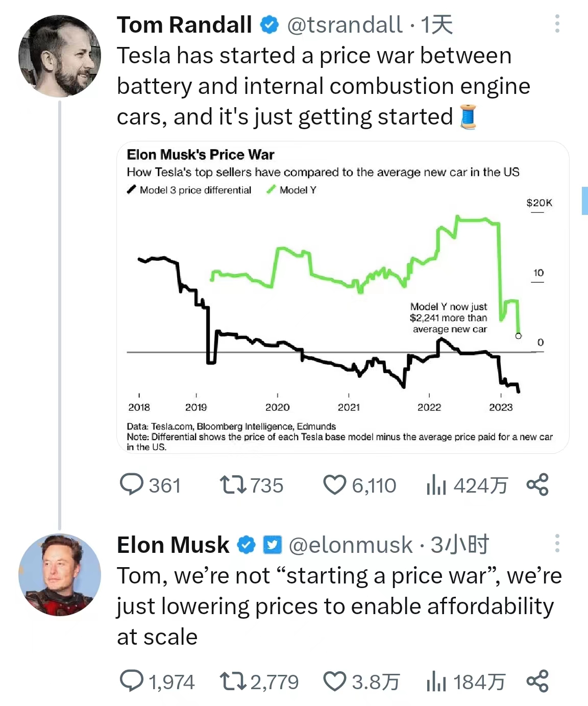The width and height of the screenshot is (588, 706).
Task: Retweet Elon Musk's reply
Action: (233, 681)
